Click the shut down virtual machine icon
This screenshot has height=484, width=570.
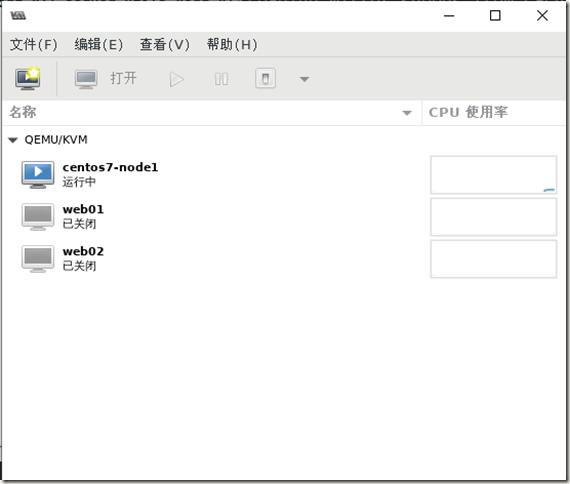point(265,79)
